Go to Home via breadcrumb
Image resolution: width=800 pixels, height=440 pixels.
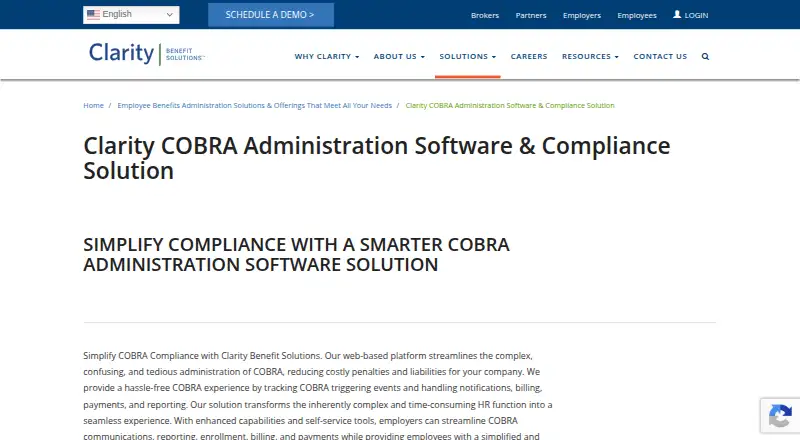pos(93,106)
